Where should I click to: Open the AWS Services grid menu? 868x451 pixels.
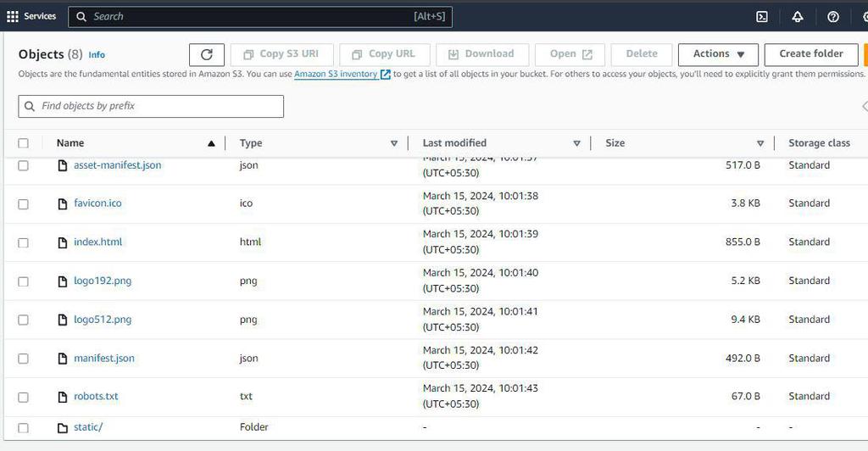coord(12,17)
